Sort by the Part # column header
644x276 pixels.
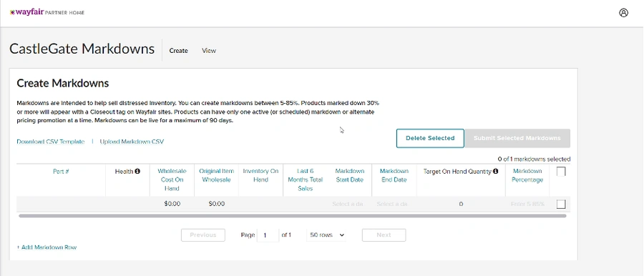[x=61, y=172]
